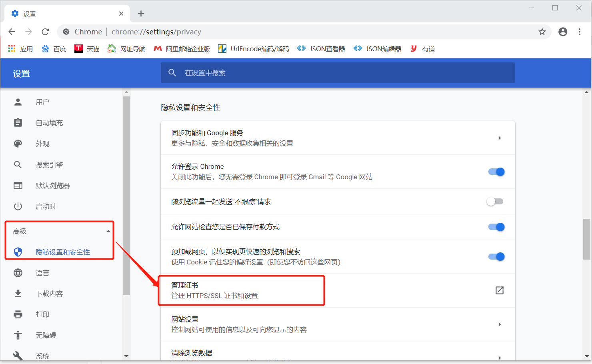Go back to previous page
The width and height of the screenshot is (592, 364).
tap(12, 32)
